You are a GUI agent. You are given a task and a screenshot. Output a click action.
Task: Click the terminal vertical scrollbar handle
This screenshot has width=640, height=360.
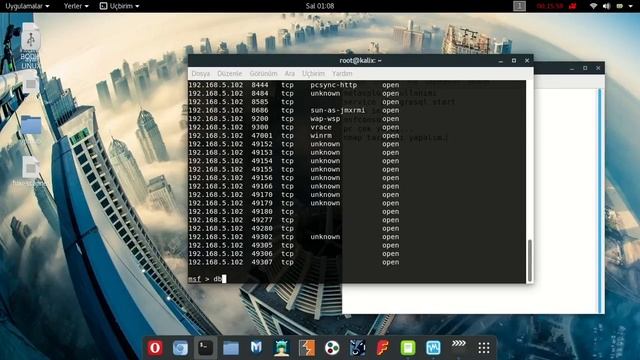click(x=530, y=260)
